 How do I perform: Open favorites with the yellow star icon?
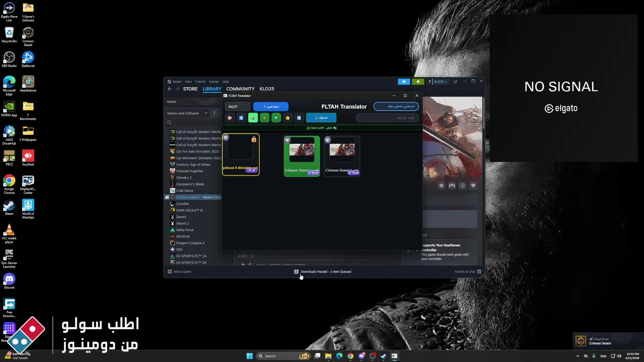(x=287, y=118)
